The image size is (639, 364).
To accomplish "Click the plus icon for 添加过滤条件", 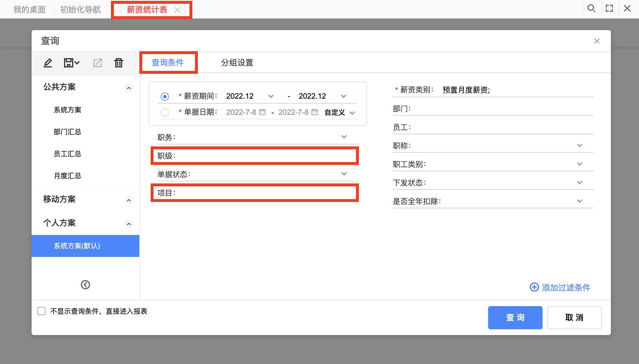I will pyautogui.click(x=534, y=287).
